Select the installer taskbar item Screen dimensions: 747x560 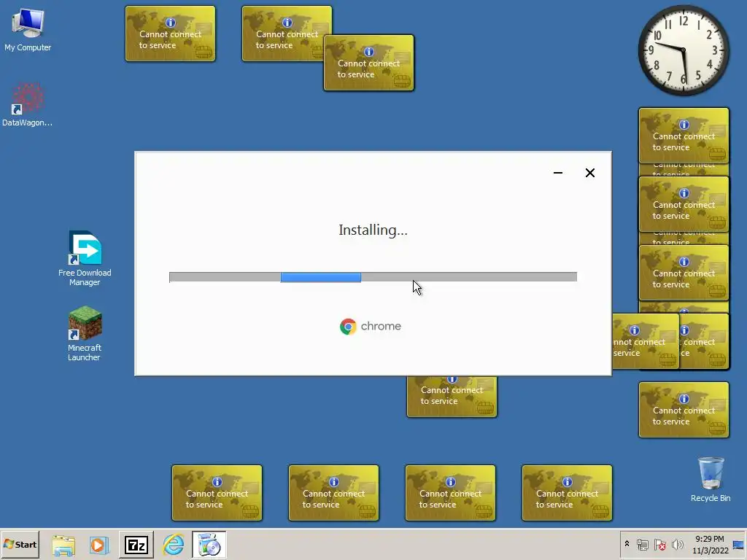[209, 545]
